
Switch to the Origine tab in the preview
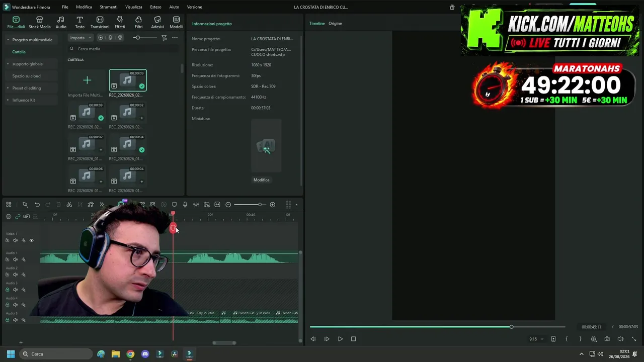pos(335,24)
